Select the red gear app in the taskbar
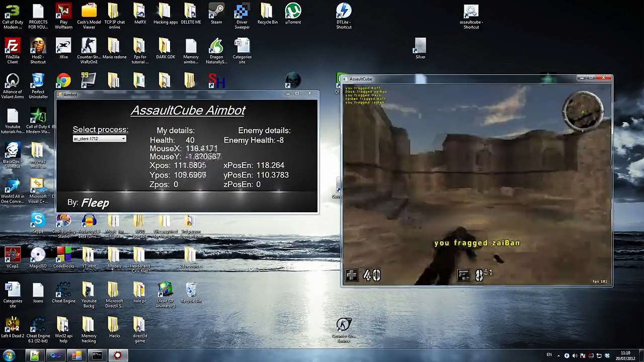The height and width of the screenshot is (362, 644). (117, 355)
